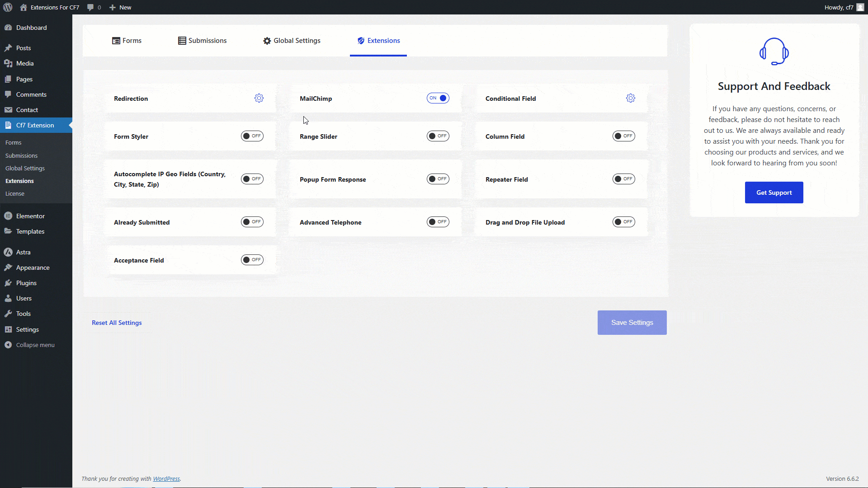Click the WordPress logo icon

(8, 7)
